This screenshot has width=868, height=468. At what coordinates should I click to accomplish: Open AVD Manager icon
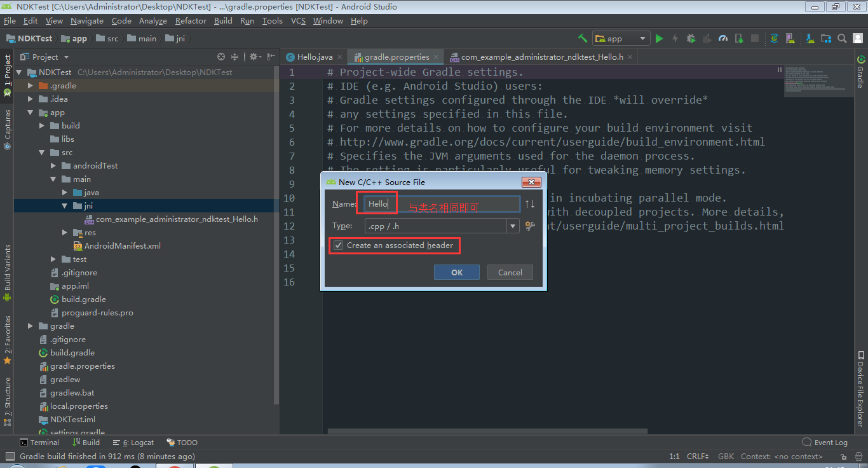[x=790, y=38]
